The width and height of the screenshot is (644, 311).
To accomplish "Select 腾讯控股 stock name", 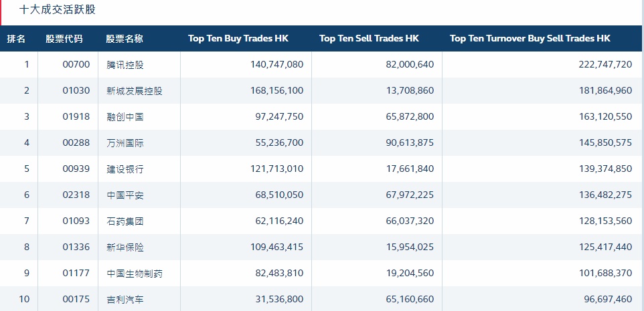I will 125,65.
